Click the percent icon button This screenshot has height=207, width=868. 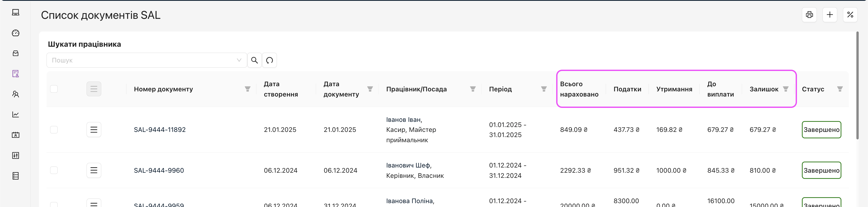click(850, 15)
